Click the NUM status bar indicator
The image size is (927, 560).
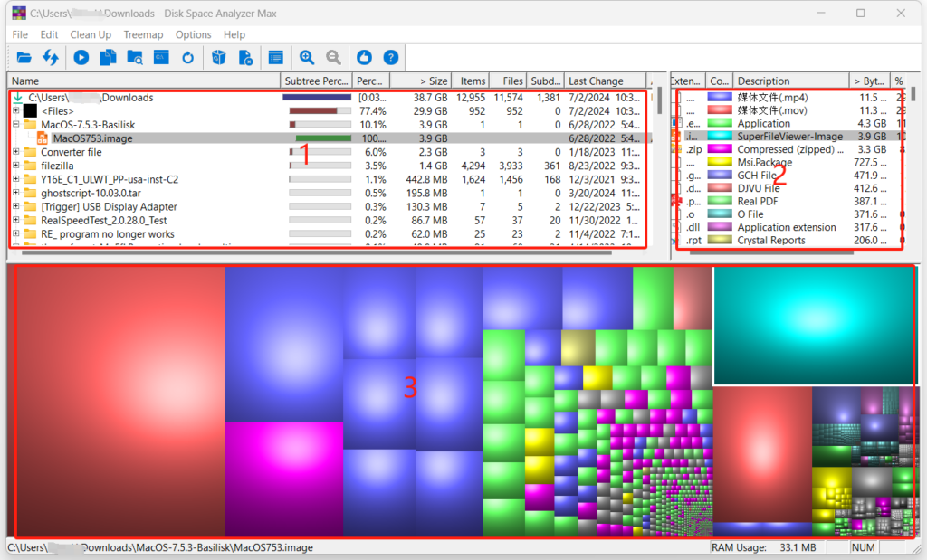[863, 547]
